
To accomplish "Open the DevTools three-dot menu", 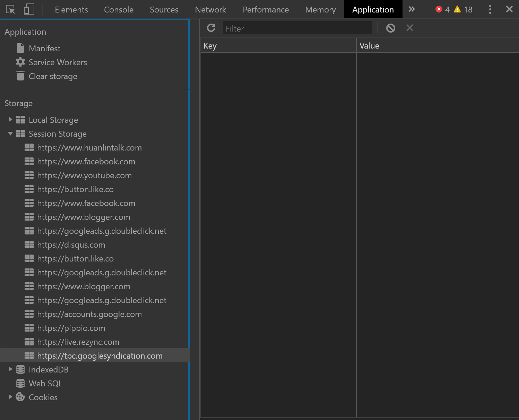I will tap(490, 9).
